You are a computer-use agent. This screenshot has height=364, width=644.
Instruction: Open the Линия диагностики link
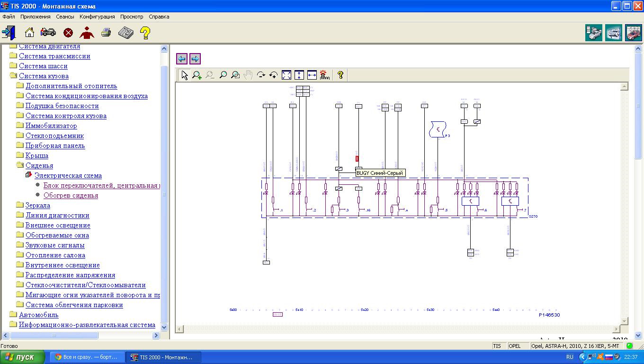(57, 215)
